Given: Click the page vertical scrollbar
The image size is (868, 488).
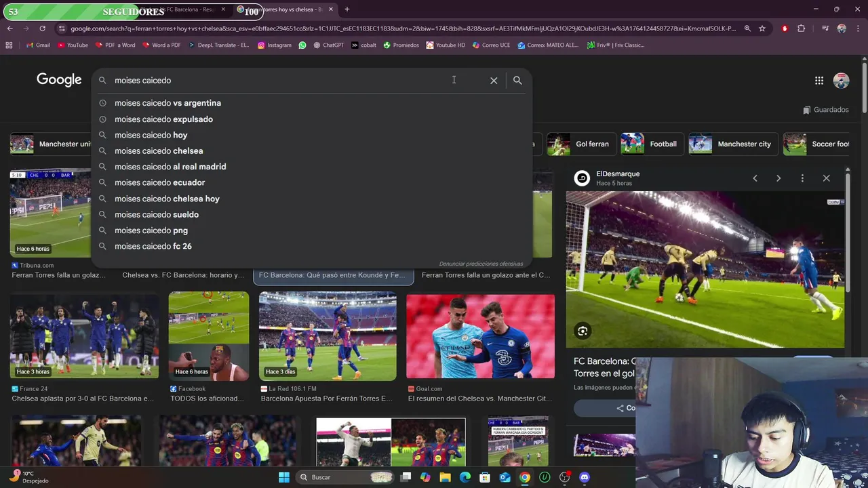Looking at the screenshot, I should point(864,87).
